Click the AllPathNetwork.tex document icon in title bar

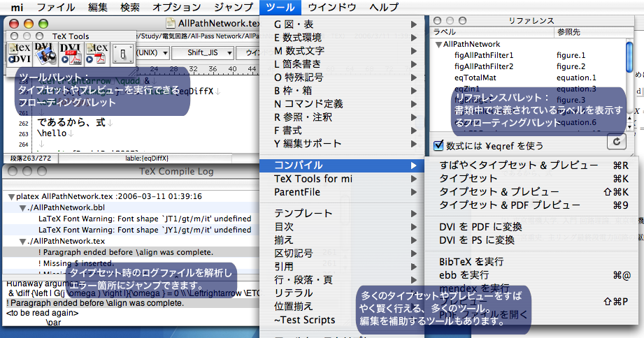coord(172,24)
